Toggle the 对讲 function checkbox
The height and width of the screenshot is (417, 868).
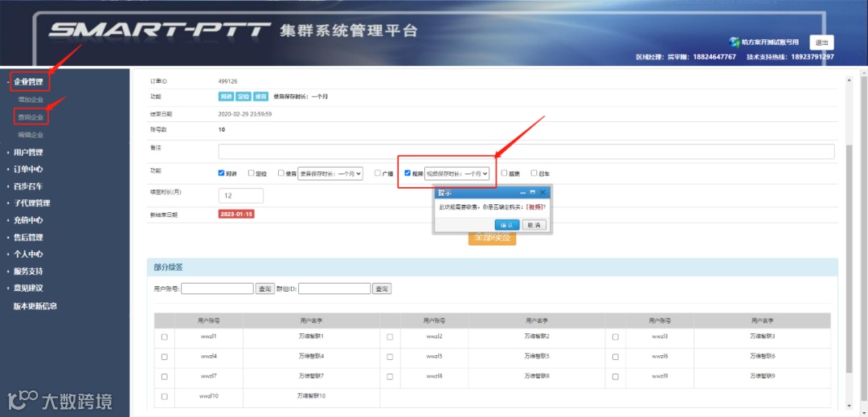click(x=222, y=173)
